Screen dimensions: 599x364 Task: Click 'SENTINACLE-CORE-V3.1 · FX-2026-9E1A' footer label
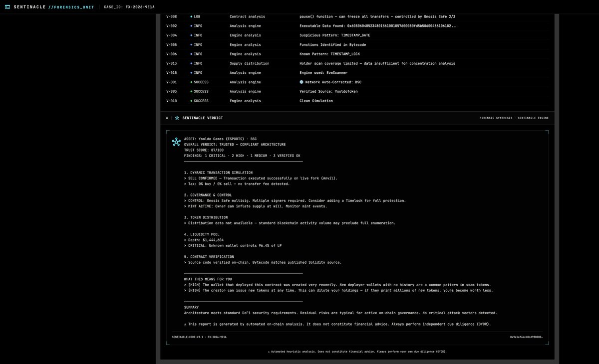199,337
